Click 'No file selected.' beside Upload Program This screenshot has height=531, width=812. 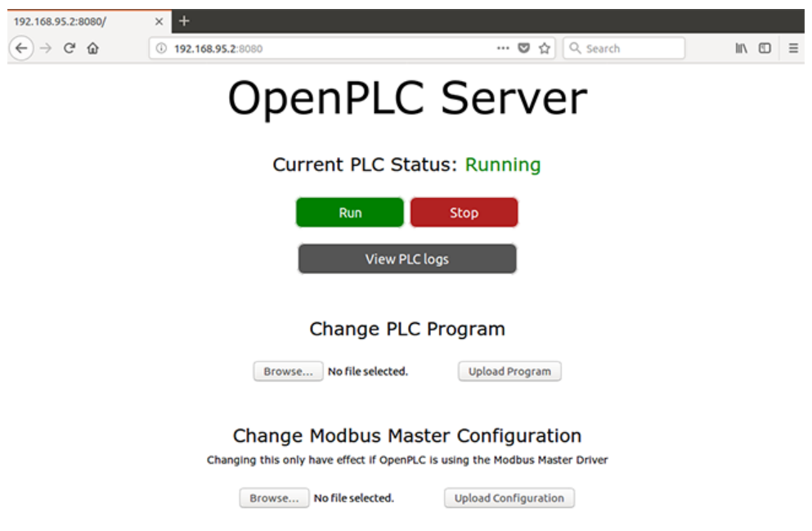368,371
